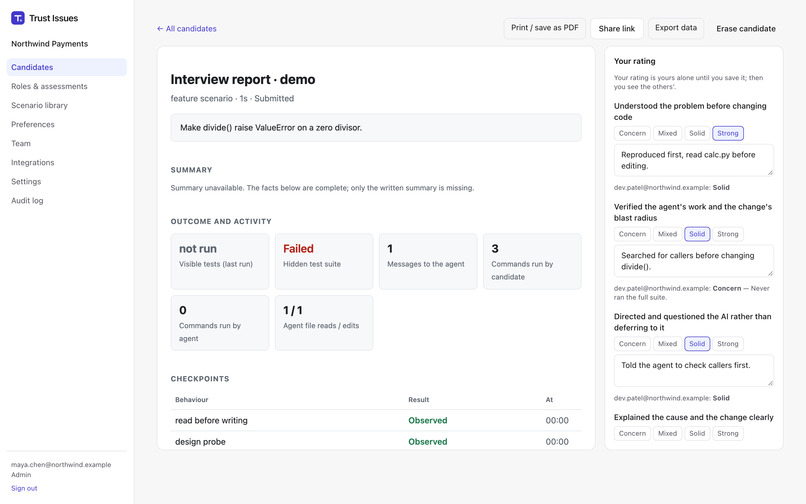This screenshot has width=806, height=504.
Task: Click the 'Behaviour' column header
Action: (x=191, y=400)
